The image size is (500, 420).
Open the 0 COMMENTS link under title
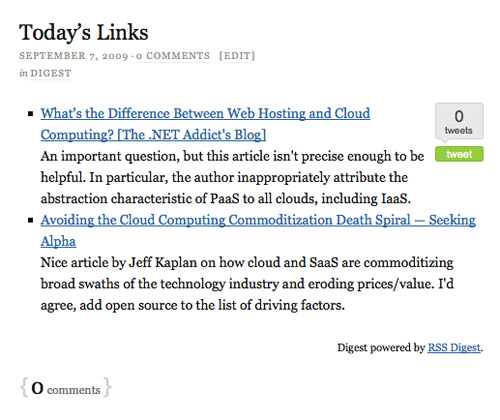click(173, 56)
